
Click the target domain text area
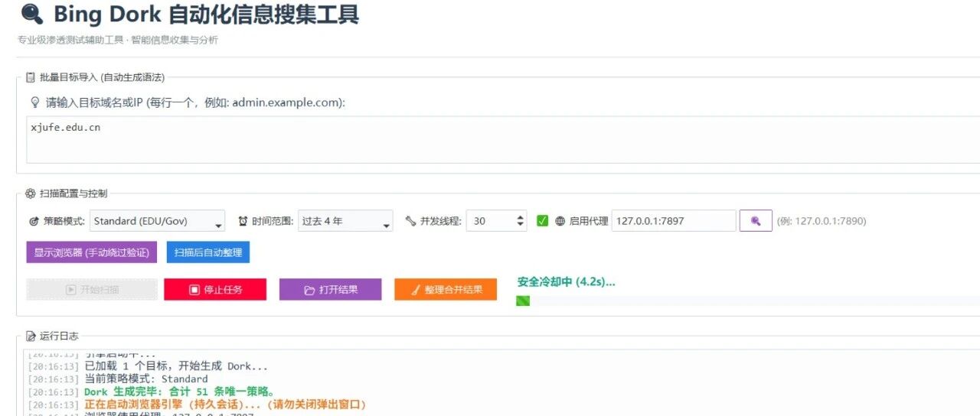(503, 140)
